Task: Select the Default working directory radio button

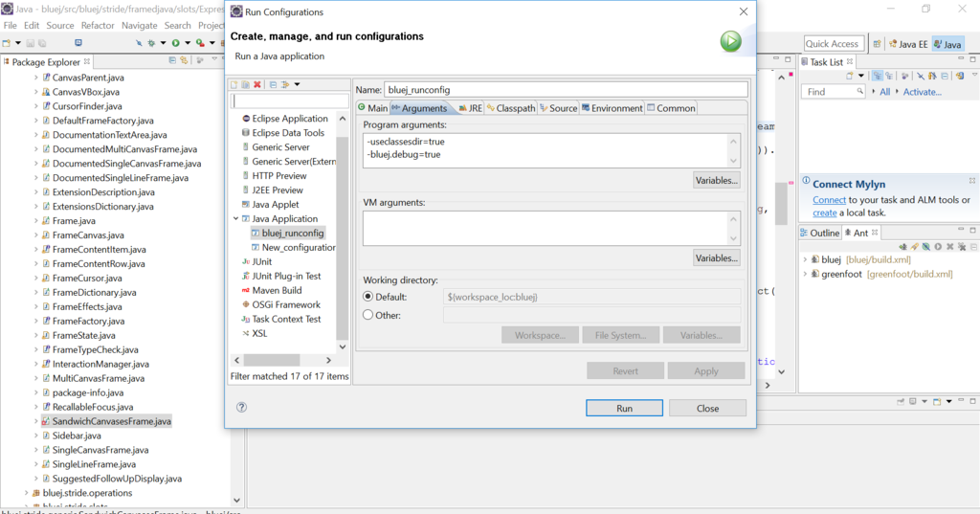Action: click(x=367, y=297)
